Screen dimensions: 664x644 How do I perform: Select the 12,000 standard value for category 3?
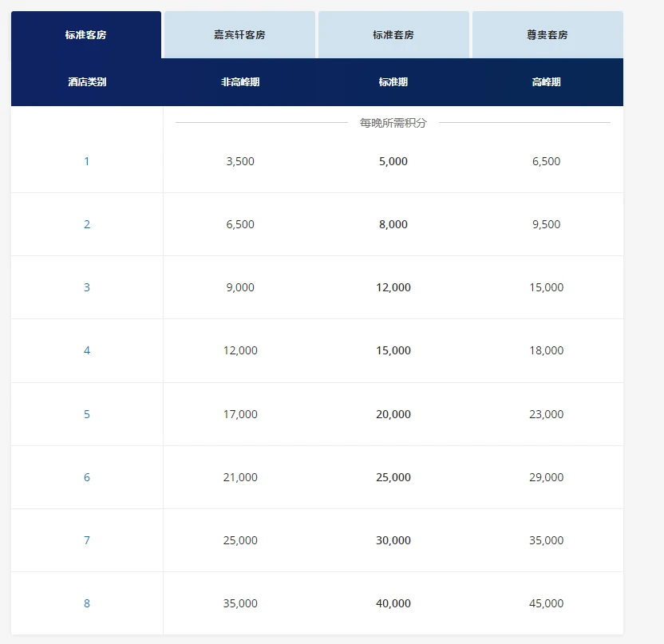(x=393, y=287)
